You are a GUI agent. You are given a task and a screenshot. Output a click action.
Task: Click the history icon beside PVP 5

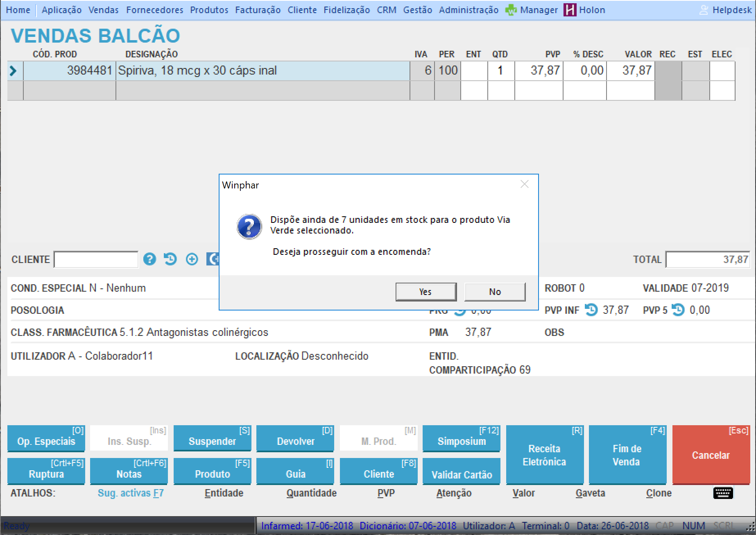(x=678, y=310)
